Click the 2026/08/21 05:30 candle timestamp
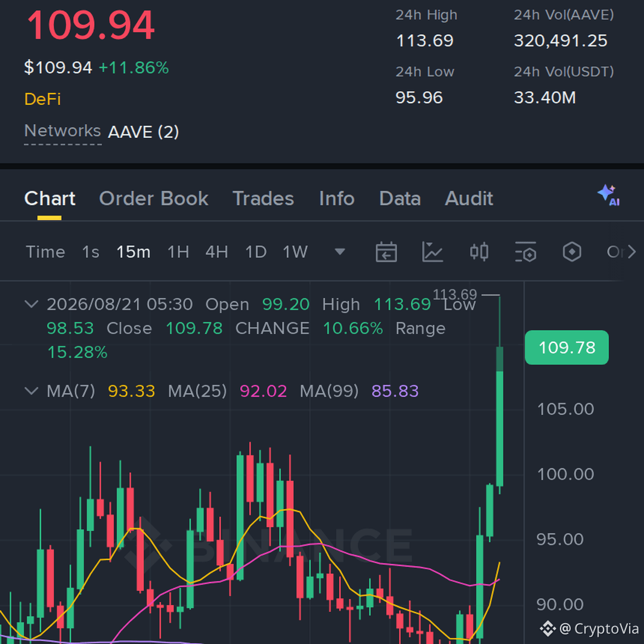This screenshot has width=644, height=644. (x=119, y=304)
